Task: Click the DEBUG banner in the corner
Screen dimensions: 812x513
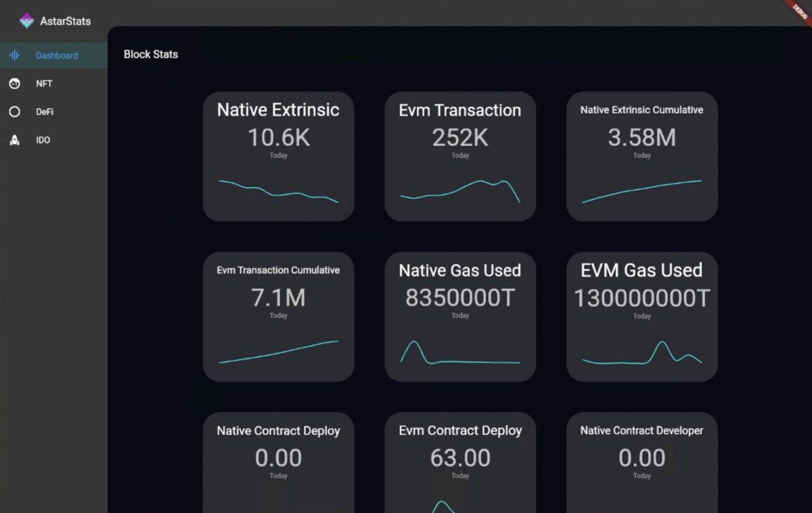Action: click(798, 12)
